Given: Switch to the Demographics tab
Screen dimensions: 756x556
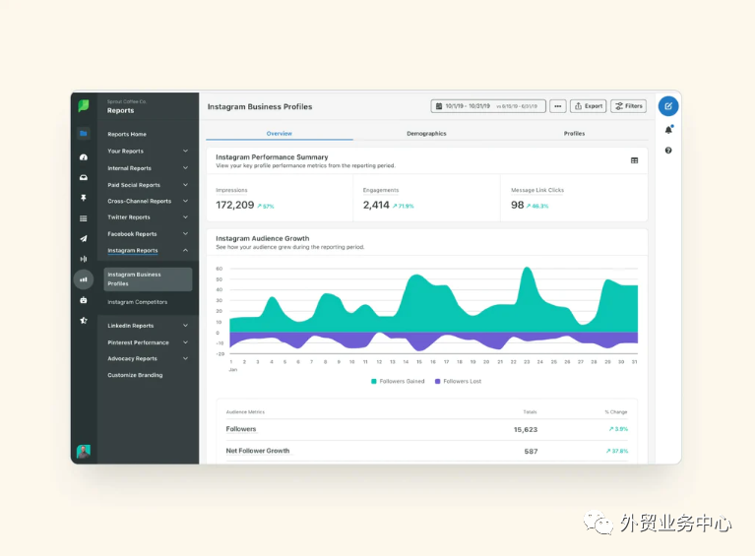Looking at the screenshot, I should (x=426, y=134).
